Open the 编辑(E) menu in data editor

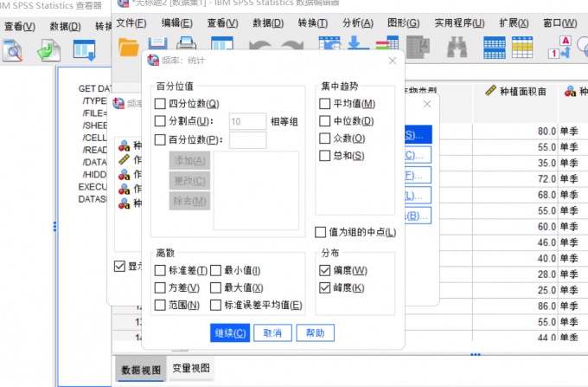pyautogui.click(x=176, y=23)
